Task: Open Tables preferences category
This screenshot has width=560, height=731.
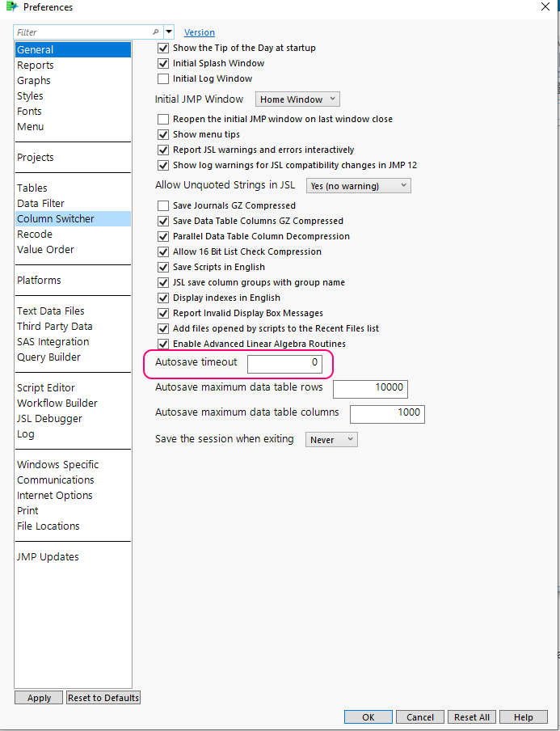Action: click(x=74, y=188)
